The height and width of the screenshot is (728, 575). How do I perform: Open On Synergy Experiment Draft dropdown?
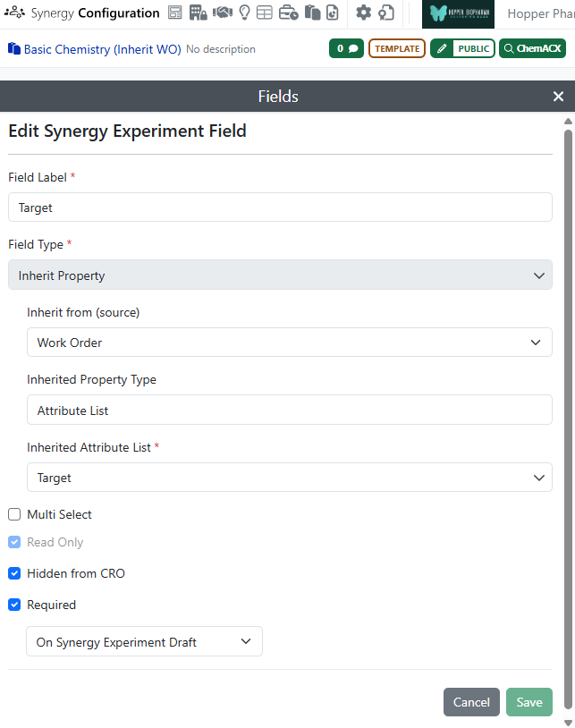click(144, 641)
